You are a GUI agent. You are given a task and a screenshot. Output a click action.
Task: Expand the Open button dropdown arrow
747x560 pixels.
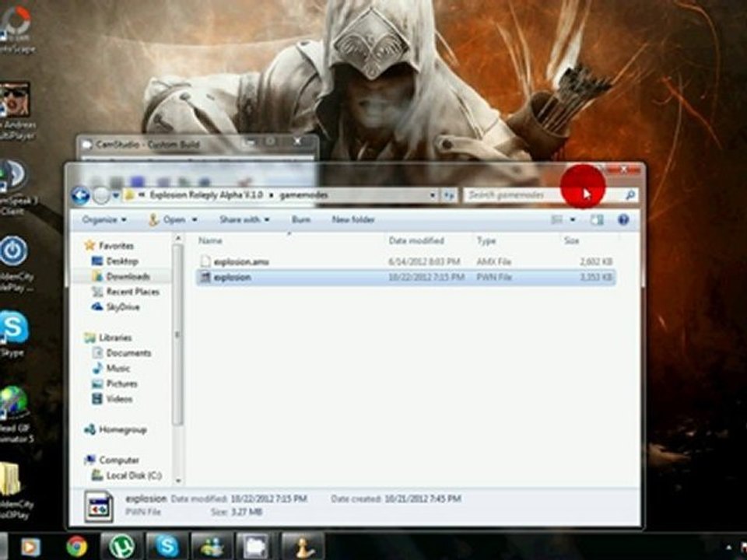[x=195, y=219]
